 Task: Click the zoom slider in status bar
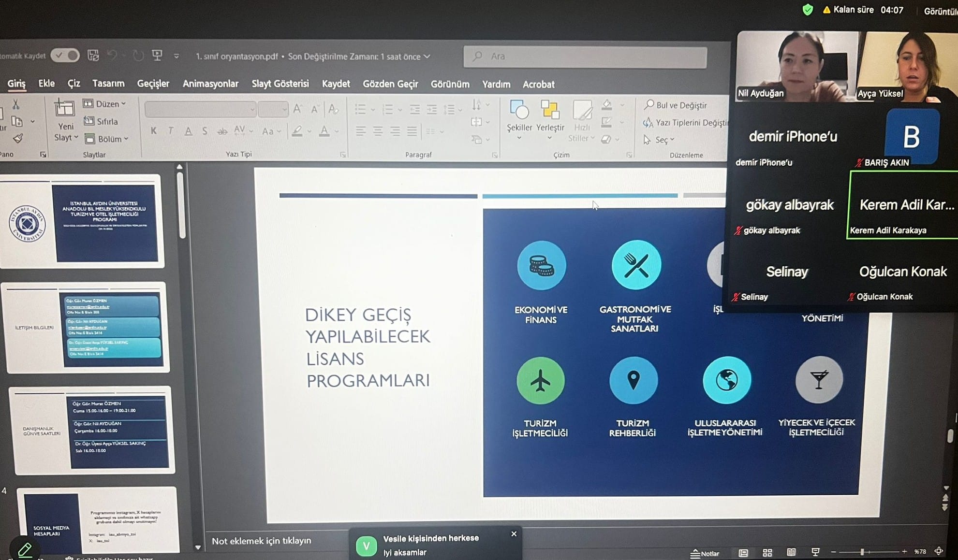(869, 551)
